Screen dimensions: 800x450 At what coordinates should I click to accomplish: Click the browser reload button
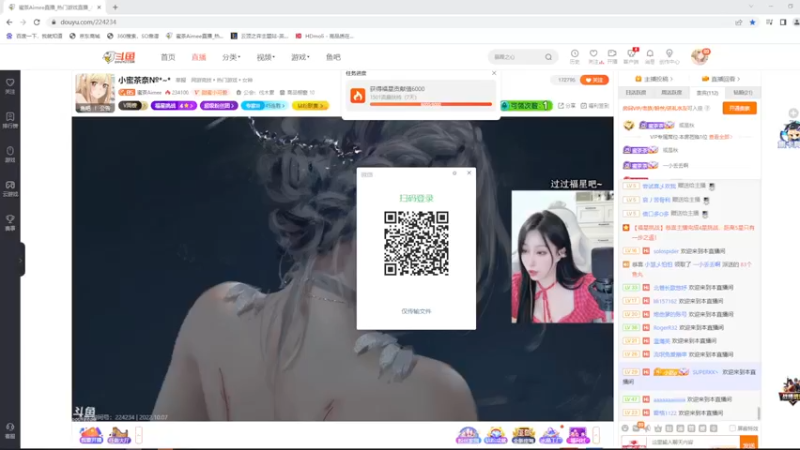pyautogui.click(x=37, y=22)
